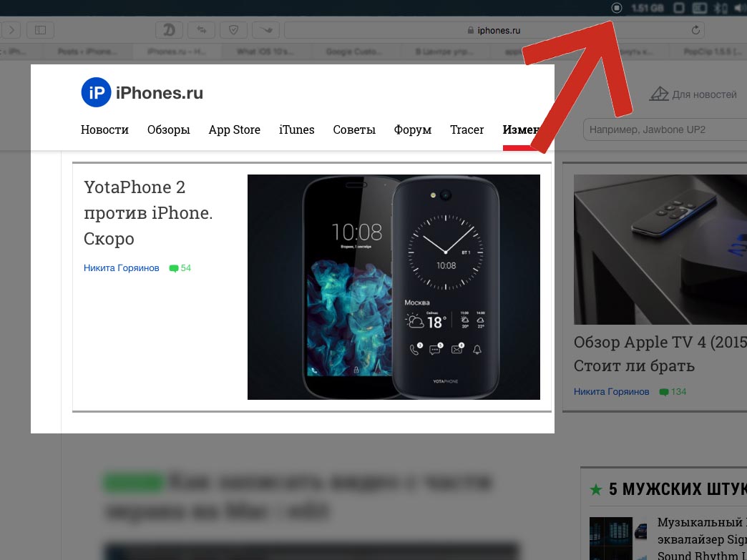The height and width of the screenshot is (560, 747).
Task: View 134 comments on Apple TV review
Action: click(x=673, y=392)
